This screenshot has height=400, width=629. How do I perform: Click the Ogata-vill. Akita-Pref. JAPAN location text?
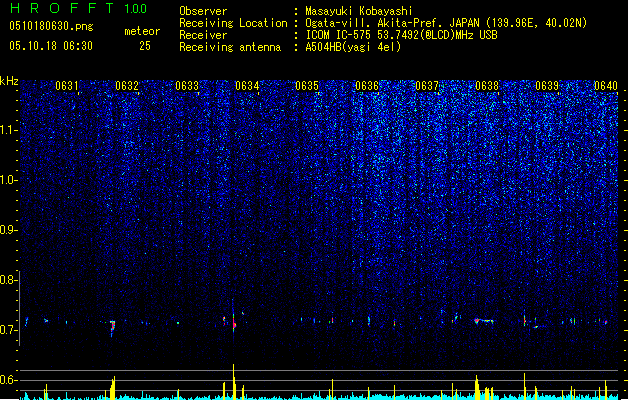[446, 23]
